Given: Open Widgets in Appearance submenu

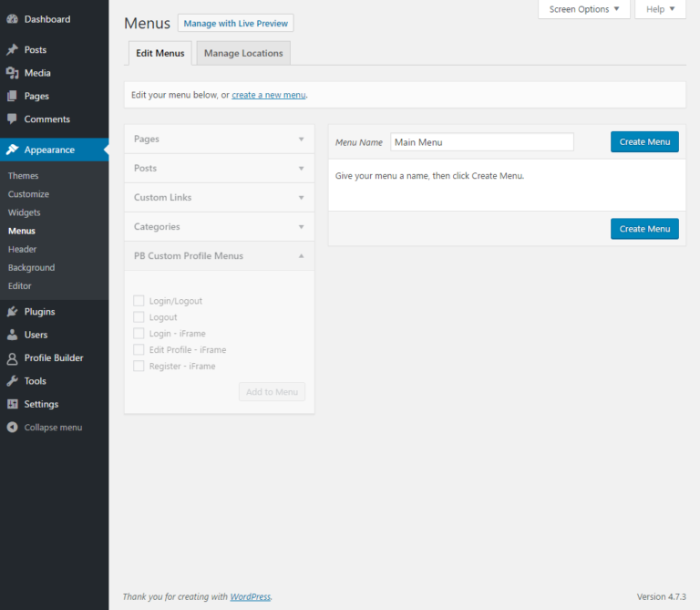Looking at the screenshot, I should click(x=24, y=212).
